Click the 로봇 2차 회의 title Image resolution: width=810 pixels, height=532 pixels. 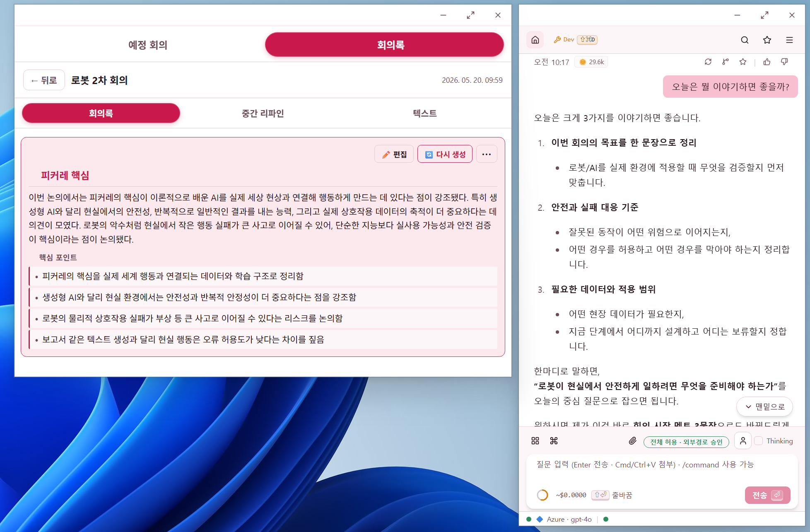(99, 80)
